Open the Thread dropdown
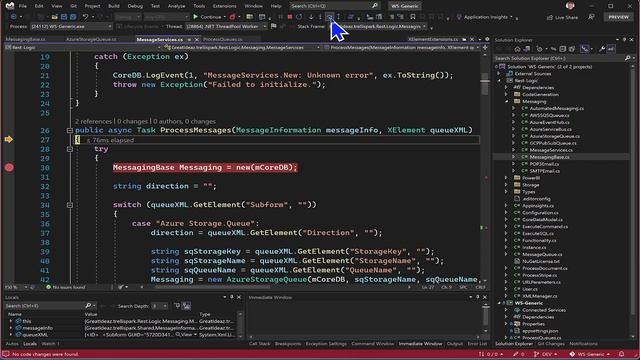 [226, 27]
